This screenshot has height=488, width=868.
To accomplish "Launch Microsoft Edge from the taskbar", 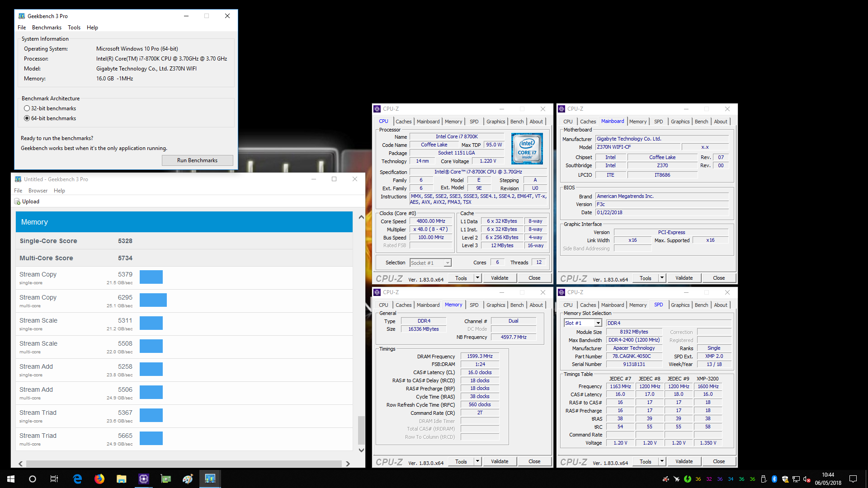I will (x=77, y=479).
